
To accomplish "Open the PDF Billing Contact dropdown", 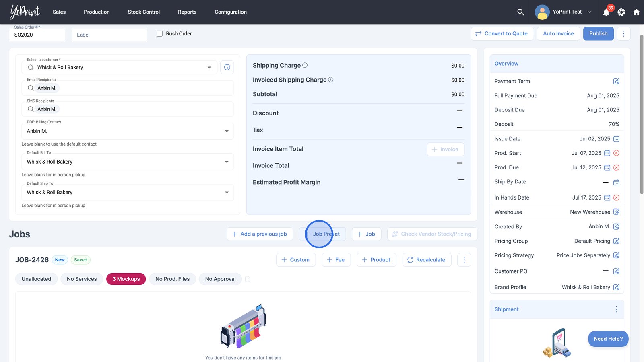I will 227,131.
